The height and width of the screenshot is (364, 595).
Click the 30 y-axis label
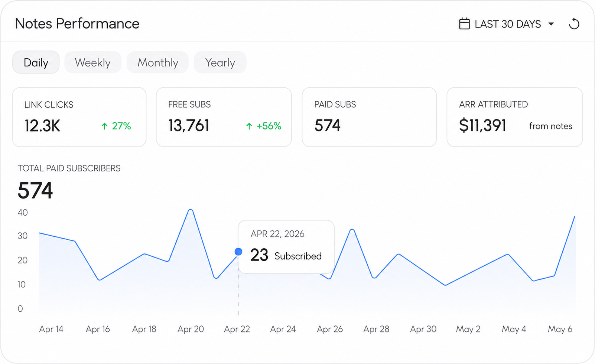[23, 236]
